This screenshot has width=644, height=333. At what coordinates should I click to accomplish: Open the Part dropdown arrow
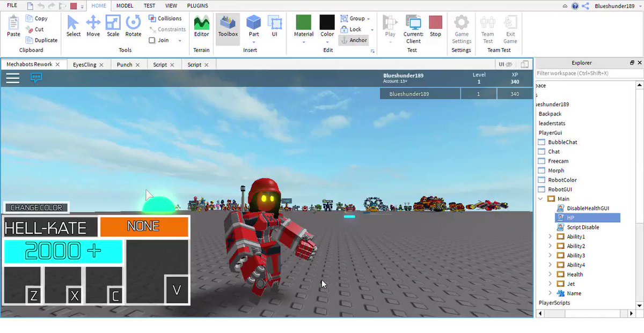point(254,42)
